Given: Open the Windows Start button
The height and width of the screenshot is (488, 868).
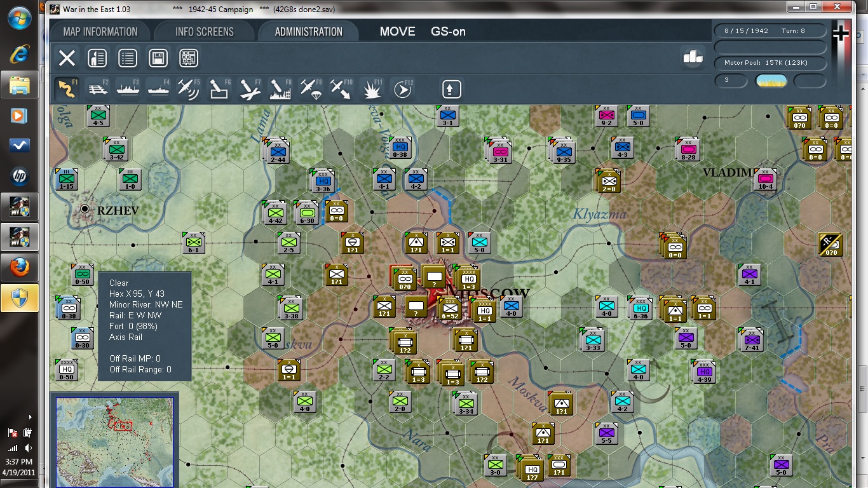Looking at the screenshot, I should point(19,17).
